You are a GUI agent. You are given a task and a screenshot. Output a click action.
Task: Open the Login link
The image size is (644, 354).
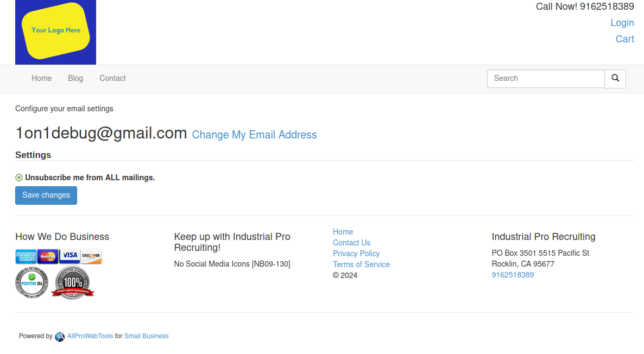tap(622, 23)
